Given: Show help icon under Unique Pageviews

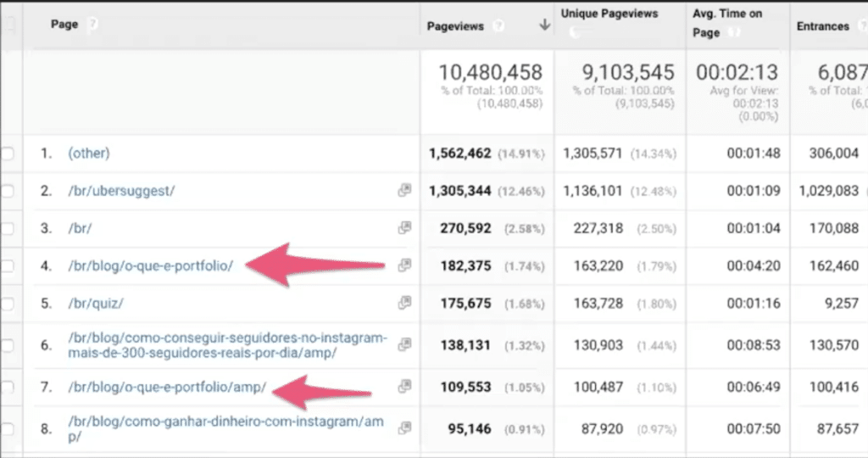Looking at the screenshot, I should [x=576, y=33].
